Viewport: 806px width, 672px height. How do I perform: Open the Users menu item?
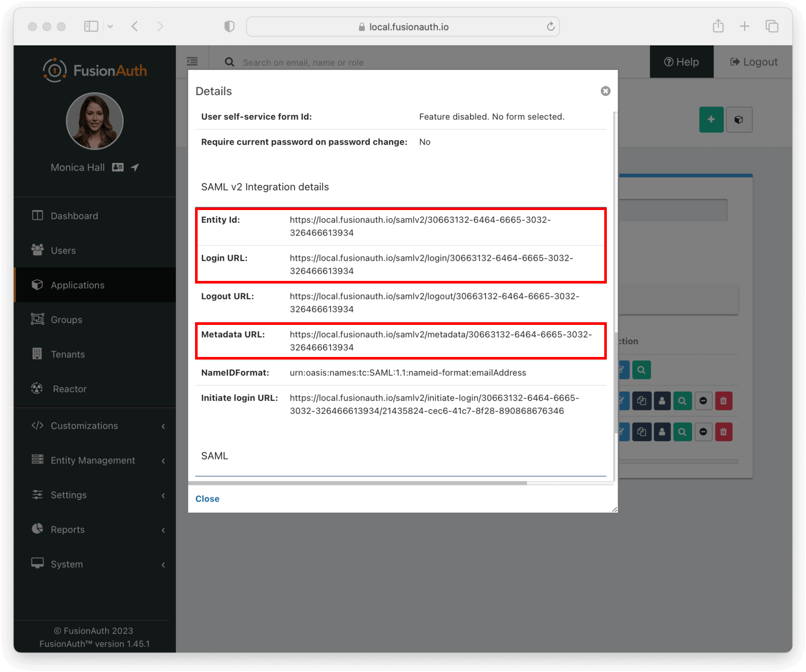(95, 250)
